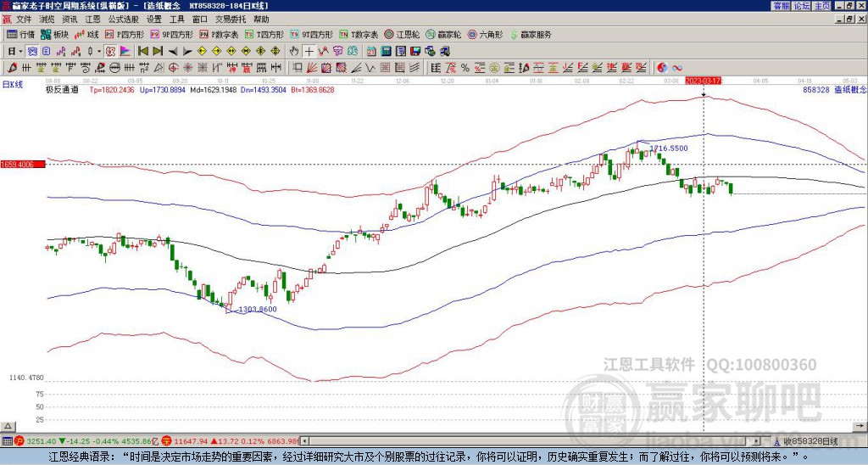Screen dimensions: 868x465
Task: Open the T数字表 tool
Action: (359, 34)
